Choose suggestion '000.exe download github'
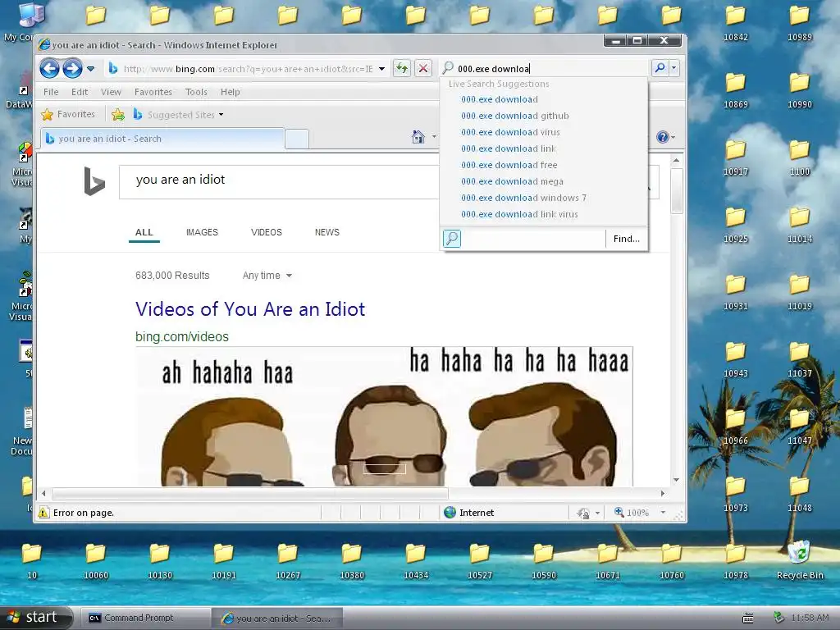 pos(515,116)
